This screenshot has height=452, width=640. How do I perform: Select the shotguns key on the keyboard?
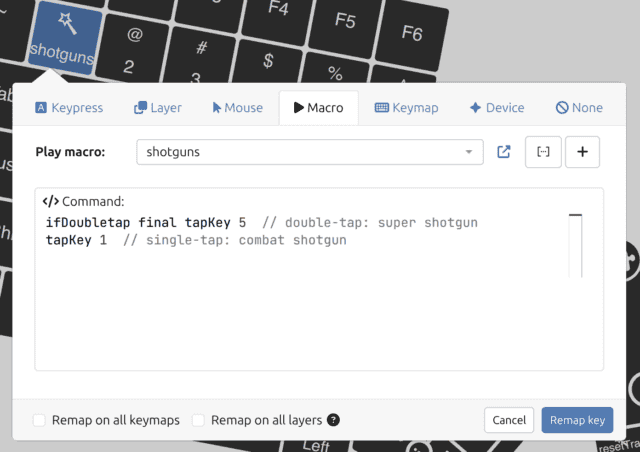tap(63, 38)
